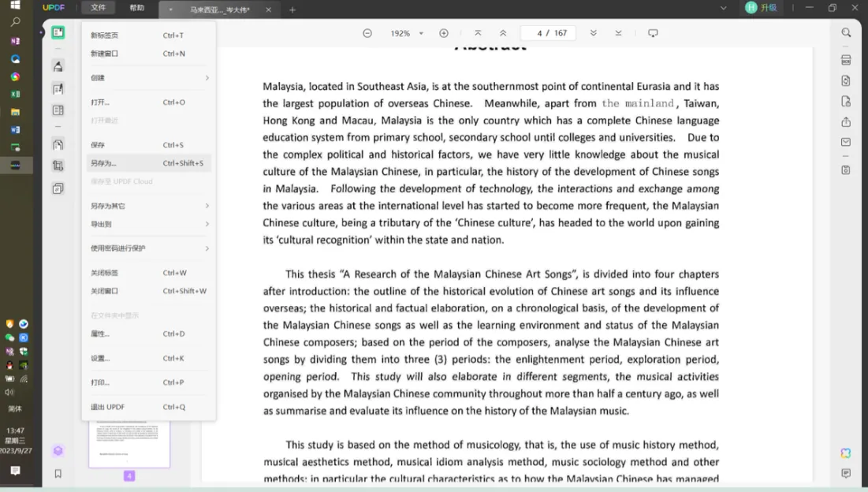Open a new tab with the plus icon

[292, 9]
